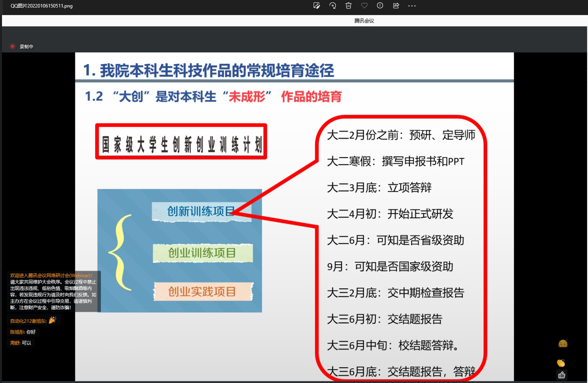Open the Edit image tool
This screenshot has height=383, width=588.
[x=317, y=6]
